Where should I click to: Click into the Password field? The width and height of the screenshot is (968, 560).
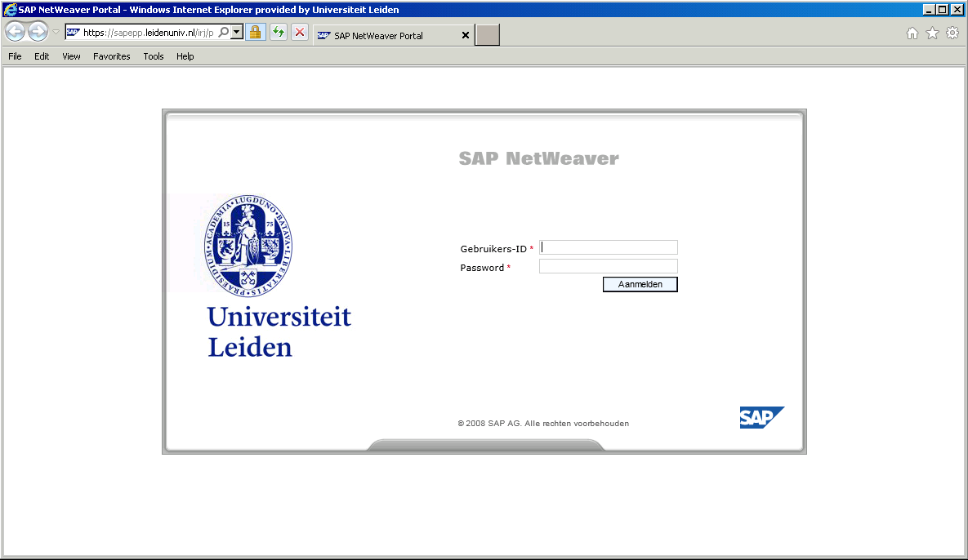[609, 266]
